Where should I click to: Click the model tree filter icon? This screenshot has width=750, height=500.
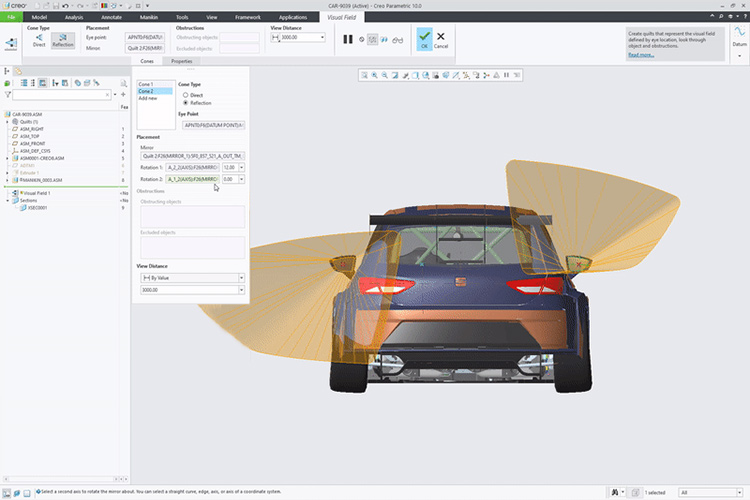coord(9,95)
